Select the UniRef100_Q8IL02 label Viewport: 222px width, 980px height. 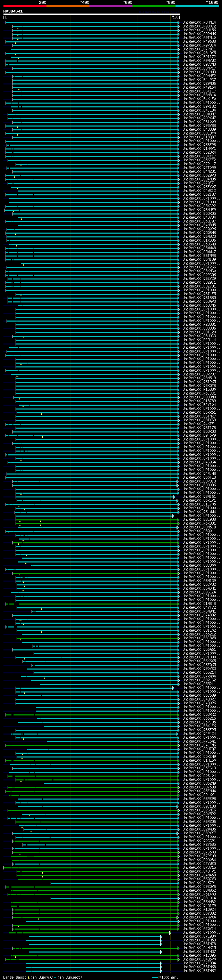click(199, 630)
